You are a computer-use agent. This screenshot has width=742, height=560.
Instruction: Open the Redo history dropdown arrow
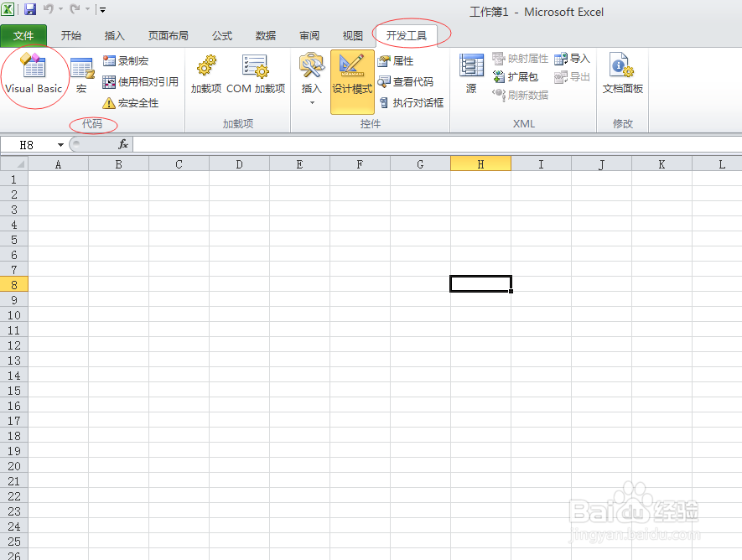87,9
